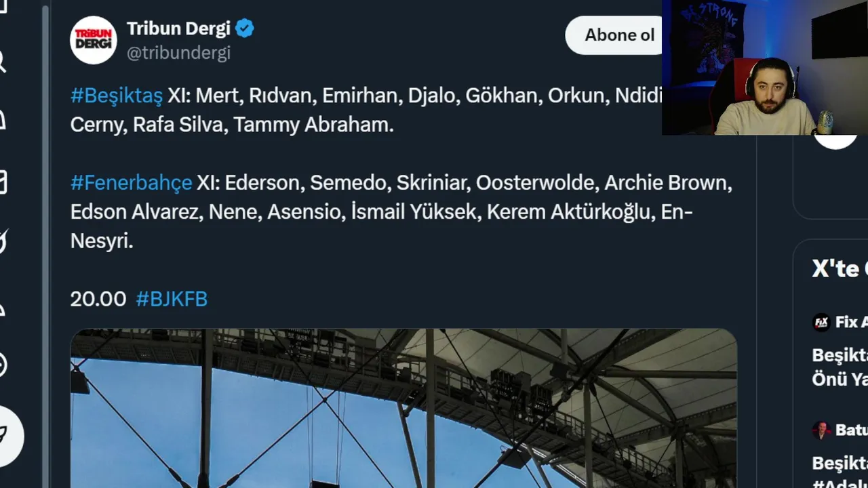This screenshot has height=488, width=868.
Task: Click the Profile icon in the left sidebar
Action: click(3, 306)
